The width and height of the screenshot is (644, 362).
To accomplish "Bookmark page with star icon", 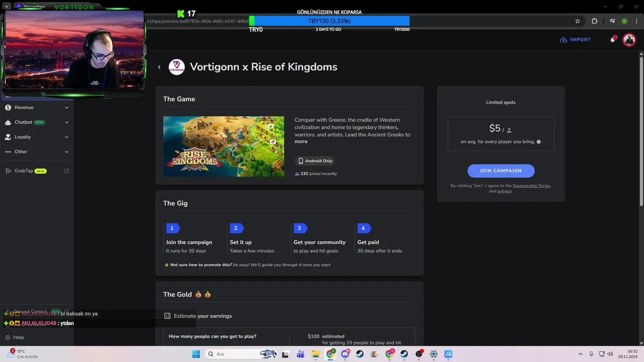I will (x=578, y=21).
